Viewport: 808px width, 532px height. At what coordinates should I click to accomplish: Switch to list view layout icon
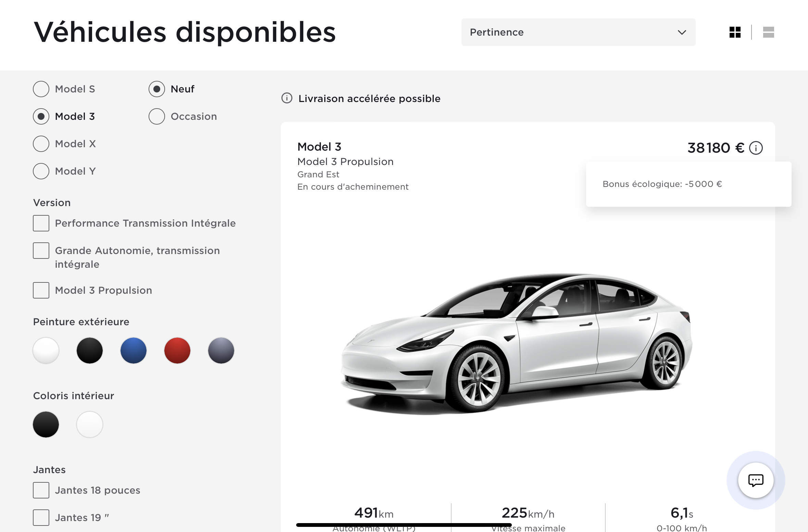[x=768, y=32]
